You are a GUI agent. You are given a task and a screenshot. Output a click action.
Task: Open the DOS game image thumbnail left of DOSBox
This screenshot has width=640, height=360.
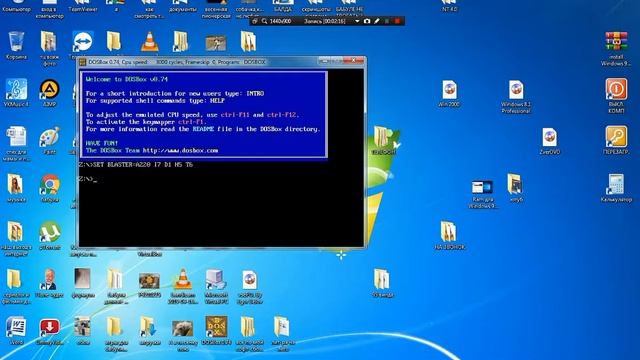point(182,328)
